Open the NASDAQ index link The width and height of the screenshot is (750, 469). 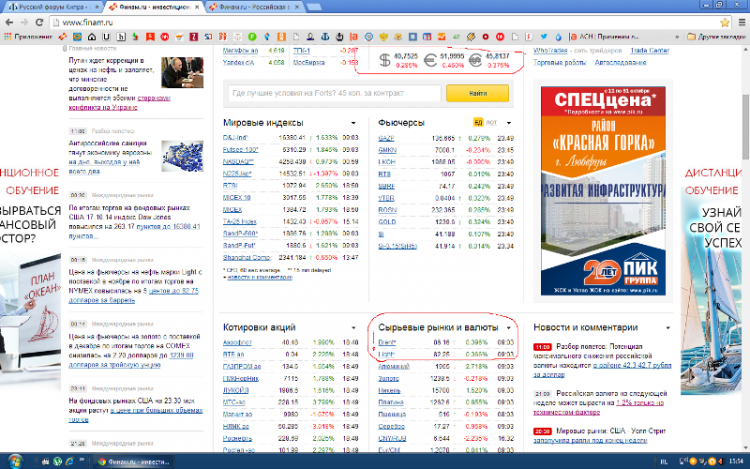pyautogui.click(x=238, y=162)
